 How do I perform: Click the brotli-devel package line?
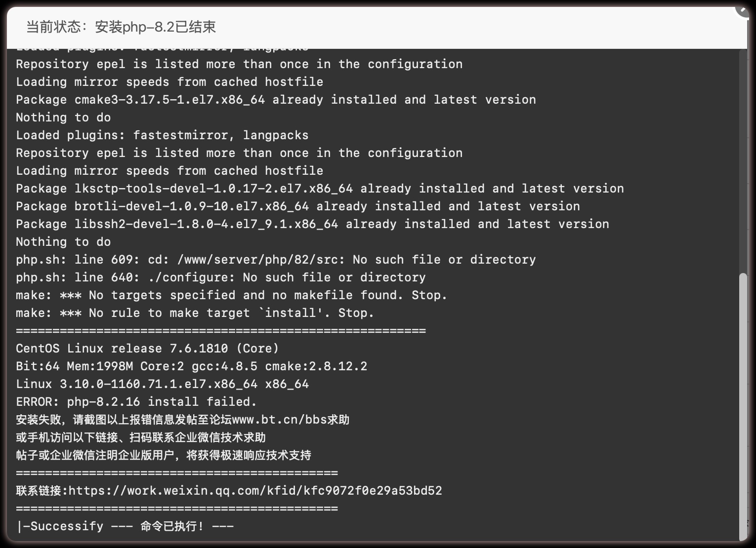[298, 206]
